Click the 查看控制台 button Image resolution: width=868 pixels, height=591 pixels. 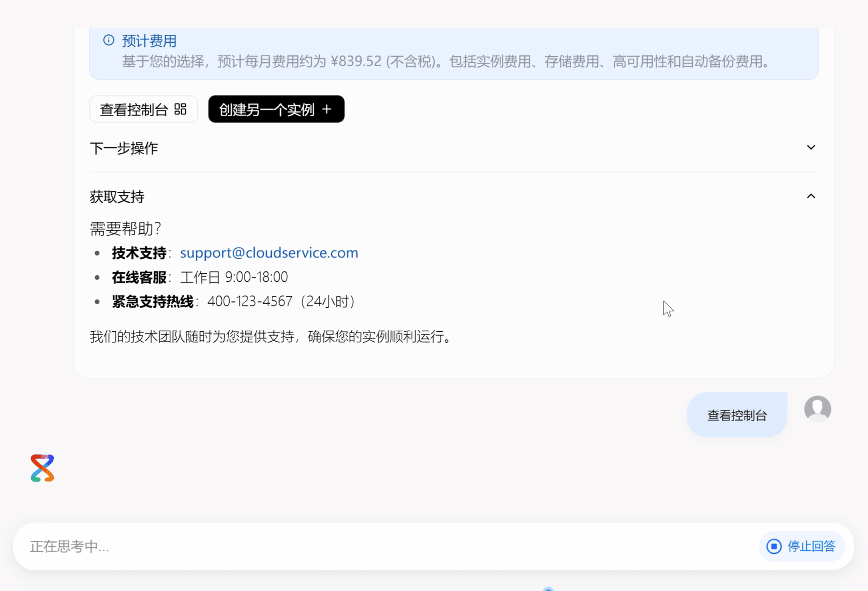(x=143, y=109)
